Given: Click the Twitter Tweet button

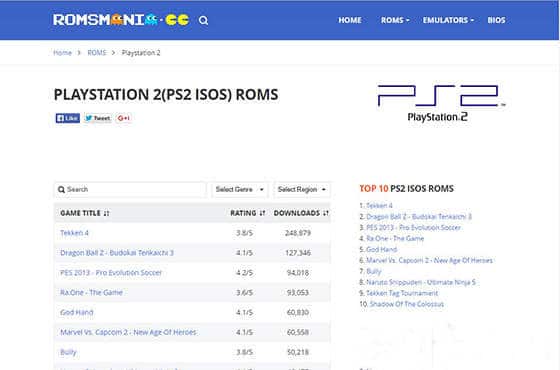Looking at the screenshot, I should tap(98, 118).
